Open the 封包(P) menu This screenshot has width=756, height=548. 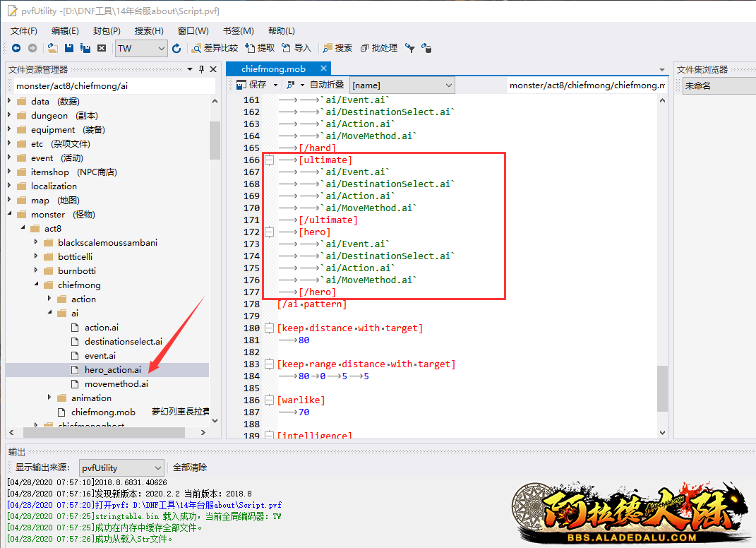coord(107,31)
